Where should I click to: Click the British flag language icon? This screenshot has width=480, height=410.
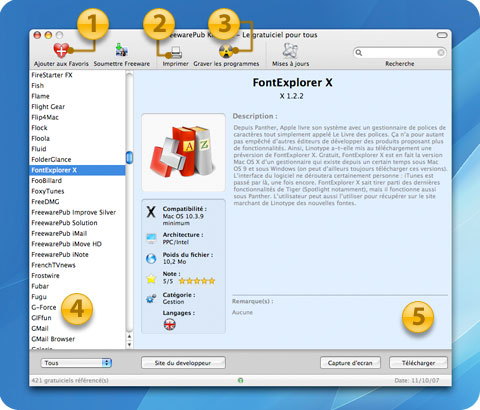(x=170, y=324)
